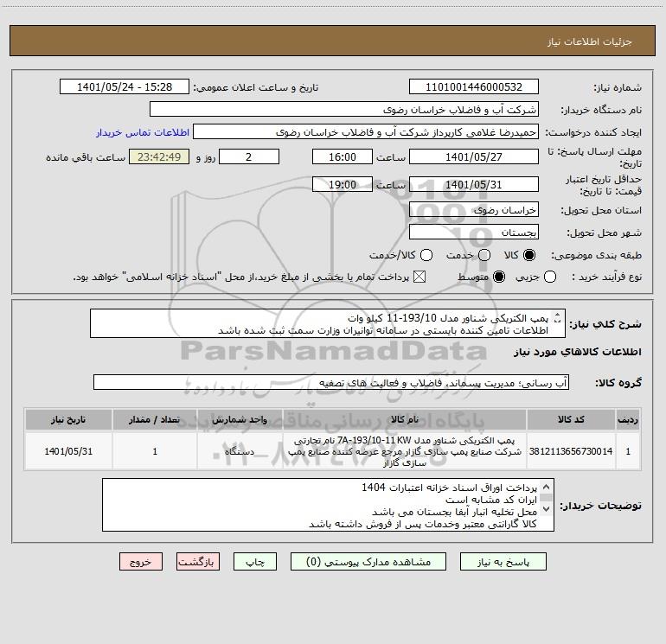Click the delivery city field 'بجستان'

[474, 233]
